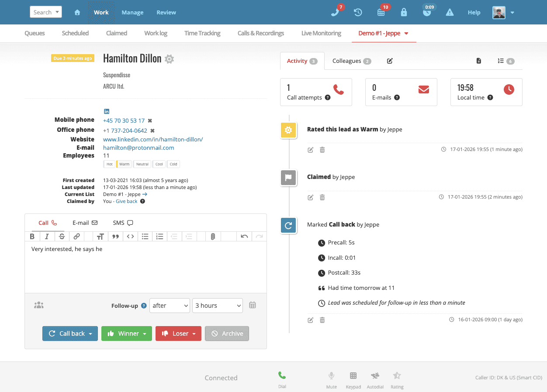Viewport: 547px width, 392px height.
Task: Attach a file using the paperclip icon
Action: [213, 236]
